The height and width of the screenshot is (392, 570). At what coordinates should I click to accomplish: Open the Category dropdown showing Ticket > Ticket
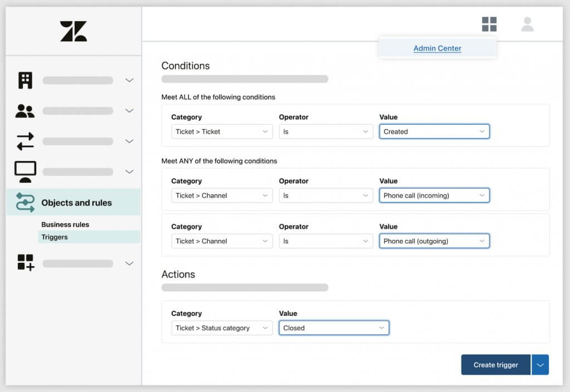(x=222, y=131)
